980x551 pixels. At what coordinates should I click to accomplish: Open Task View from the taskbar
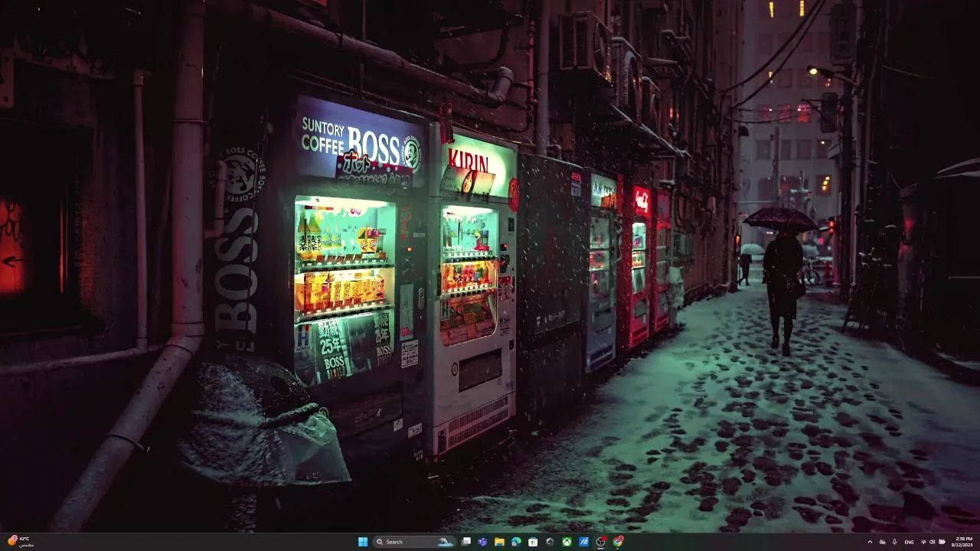[465, 542]
